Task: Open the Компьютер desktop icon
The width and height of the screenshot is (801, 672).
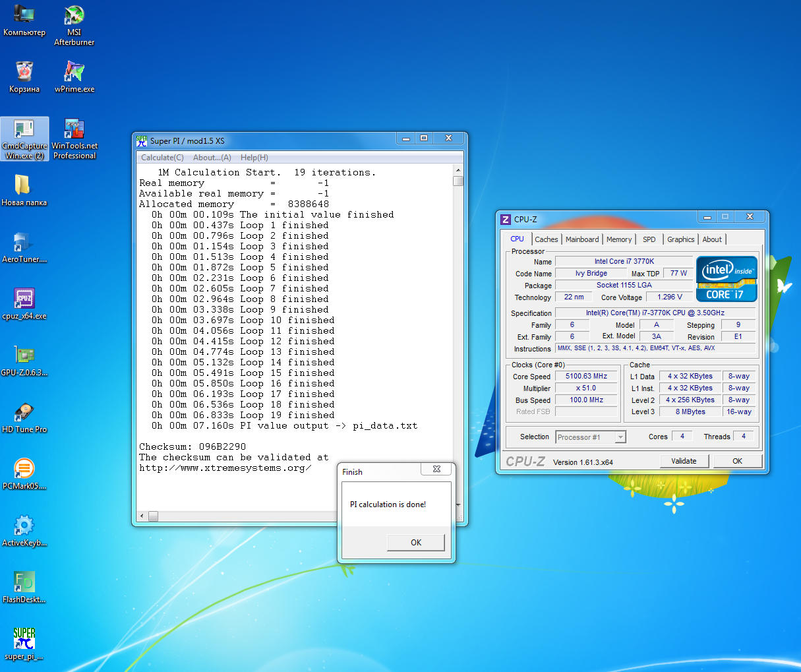Action: pyautogui.click(x=24, y=20)
